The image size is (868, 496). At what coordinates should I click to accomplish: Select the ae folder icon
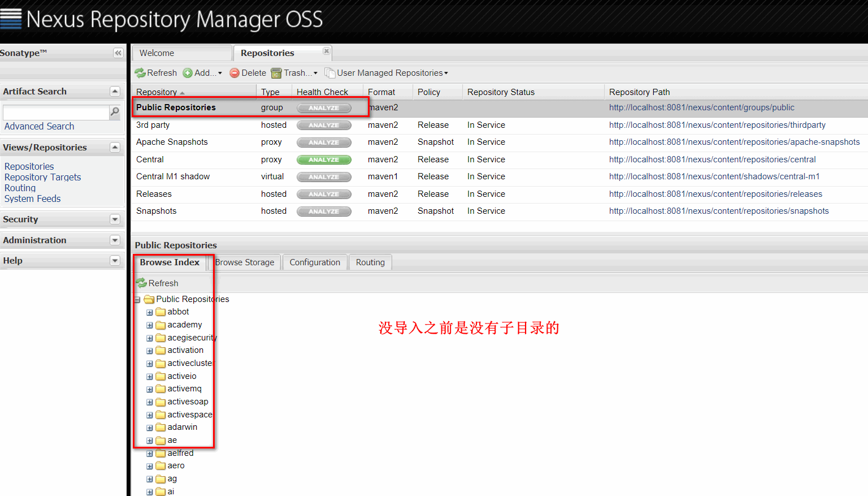tap(160, 440)
